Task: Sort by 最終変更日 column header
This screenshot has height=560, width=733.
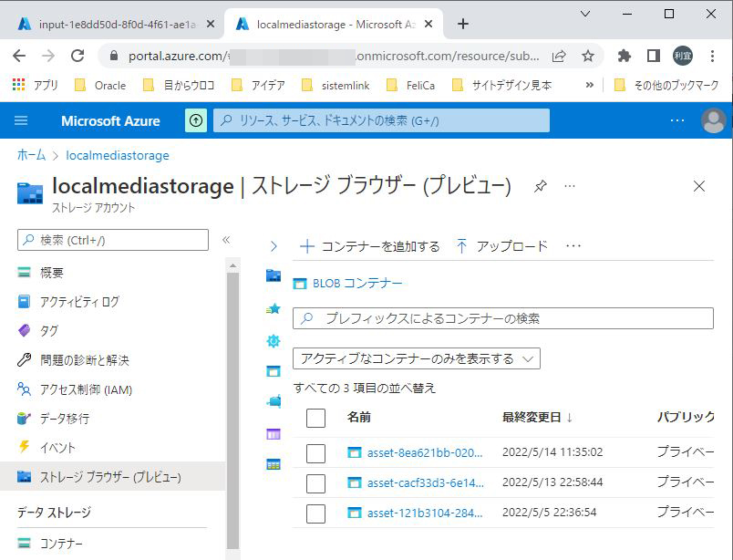Action: (x=537, y=418)
